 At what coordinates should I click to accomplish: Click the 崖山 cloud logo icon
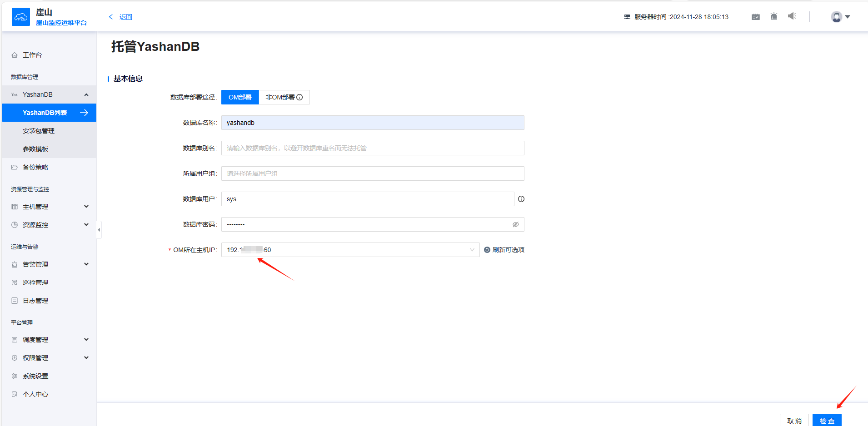pos(21,17)
